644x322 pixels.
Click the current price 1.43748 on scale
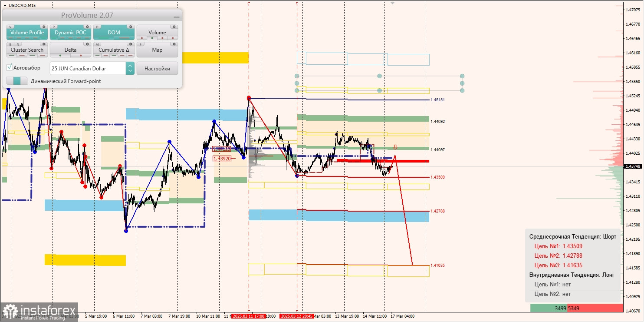pyautogui.click(x=633, y=166)
